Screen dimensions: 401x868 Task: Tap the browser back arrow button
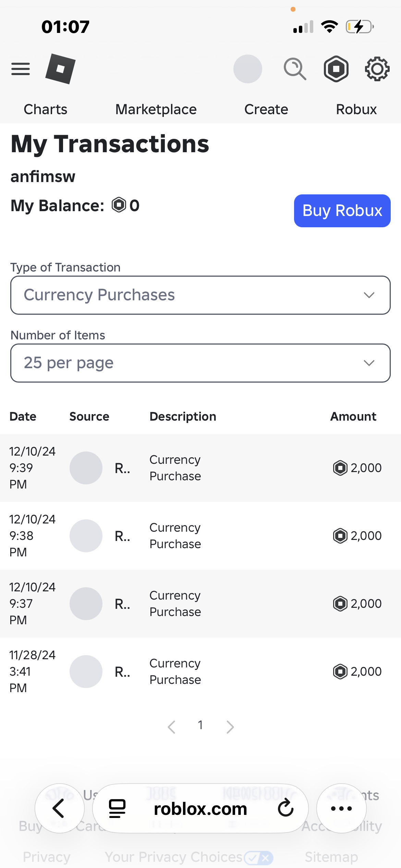[60, 808]
